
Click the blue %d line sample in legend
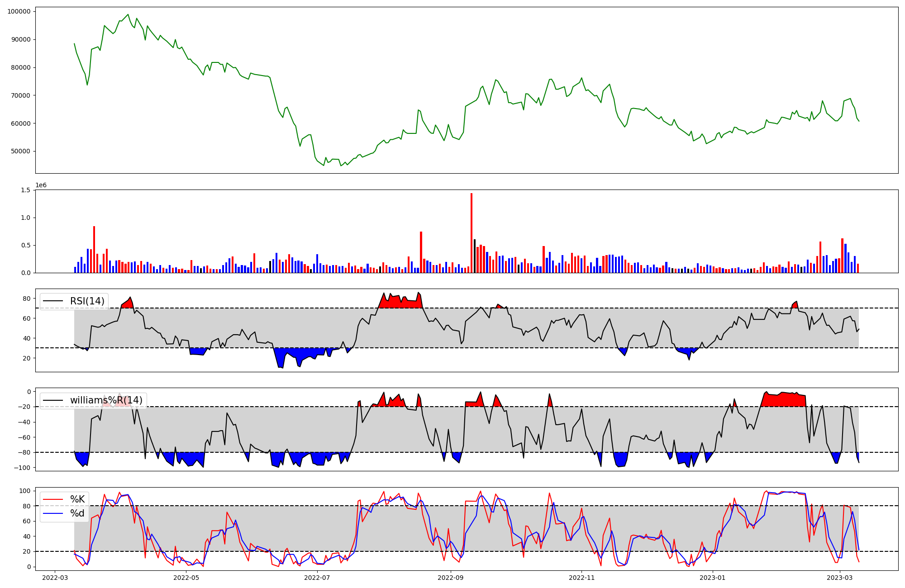click(x=52, y=513)
